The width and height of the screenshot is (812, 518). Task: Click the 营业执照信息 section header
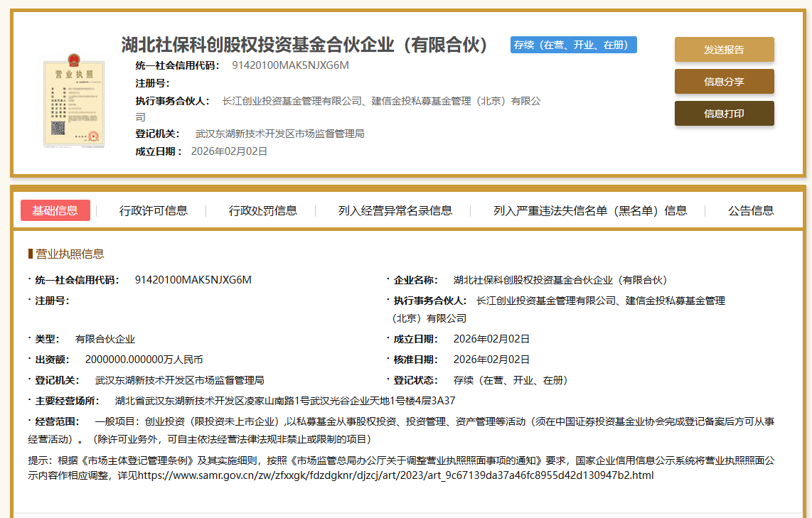[x=70, y=254]
